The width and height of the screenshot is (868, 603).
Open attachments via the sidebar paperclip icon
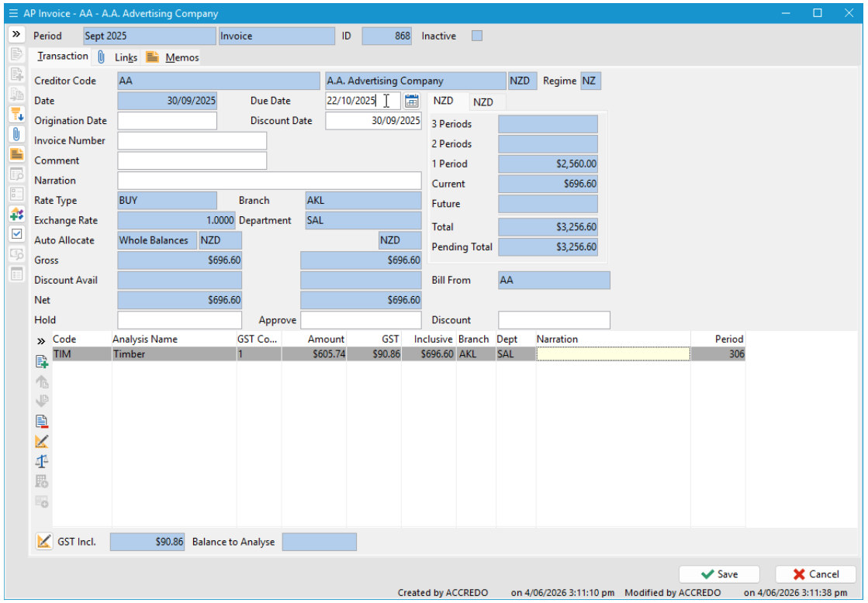[16, 134]
